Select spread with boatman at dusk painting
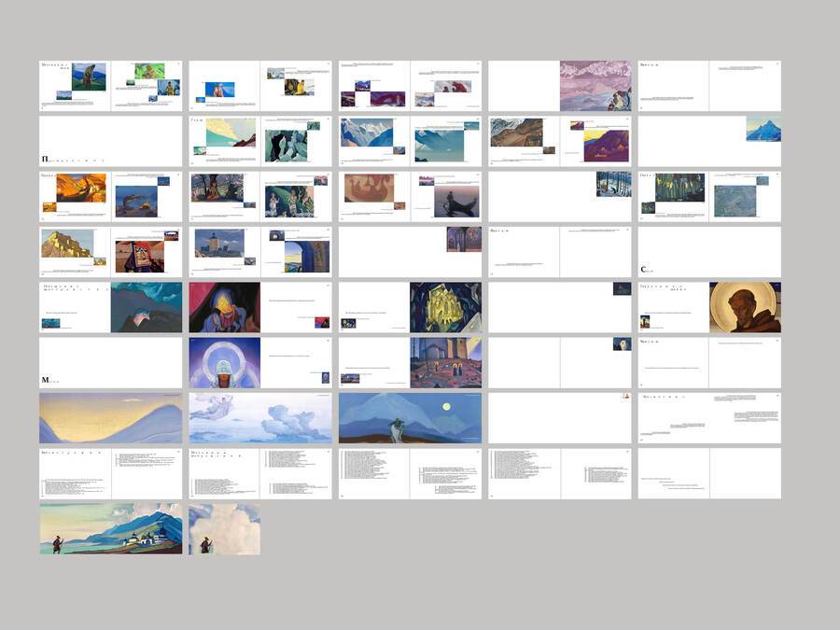840x630 pixels. [410, 197]
